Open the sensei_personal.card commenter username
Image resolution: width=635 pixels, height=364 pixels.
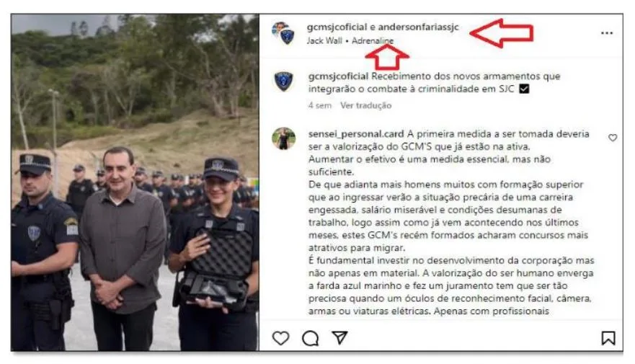pos(356,134)
